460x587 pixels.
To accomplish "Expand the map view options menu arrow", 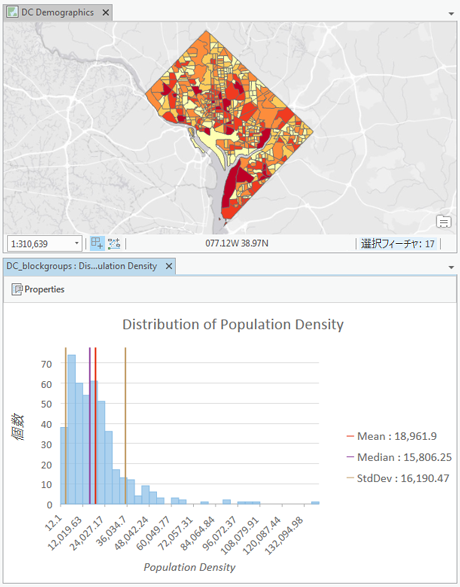I will [451, 14].
